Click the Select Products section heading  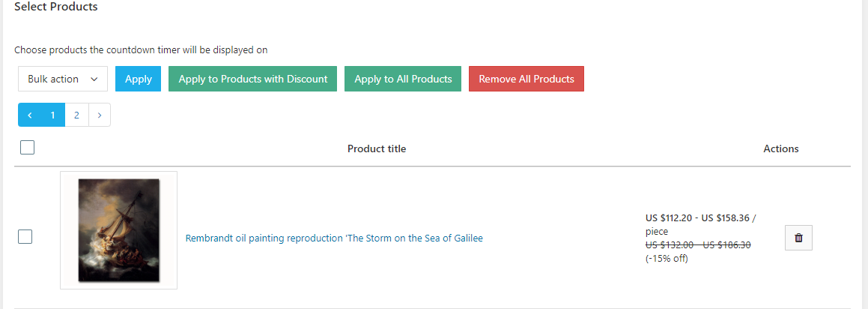coord(56,7)
